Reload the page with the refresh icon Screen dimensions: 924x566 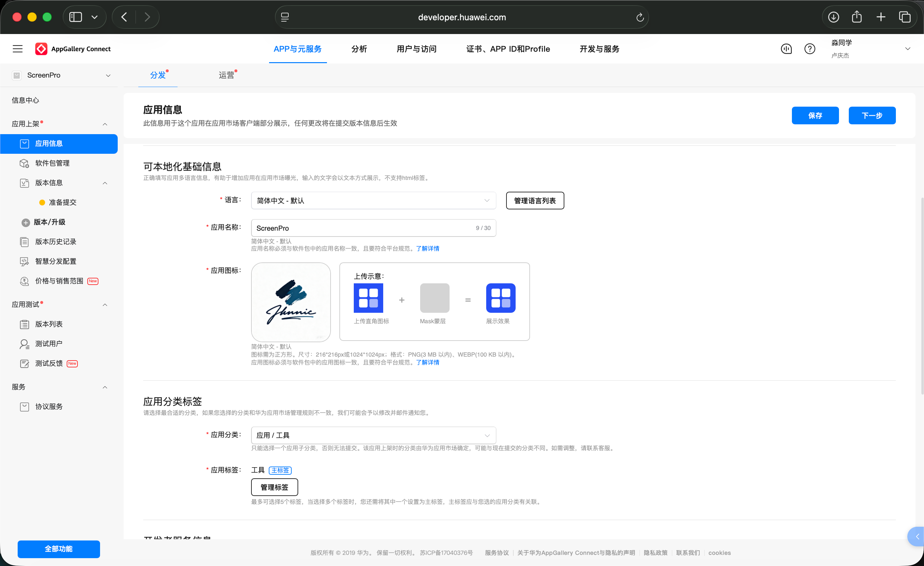coord(640,17)
